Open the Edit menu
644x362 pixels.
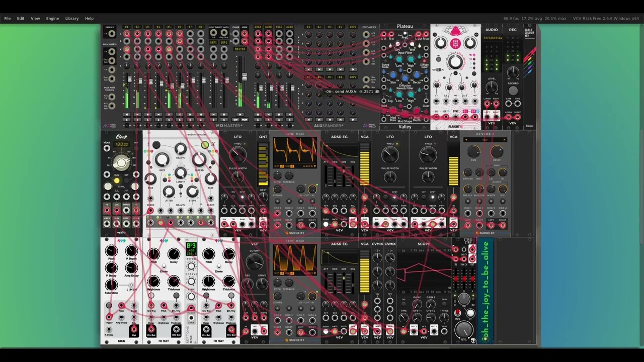21,19
